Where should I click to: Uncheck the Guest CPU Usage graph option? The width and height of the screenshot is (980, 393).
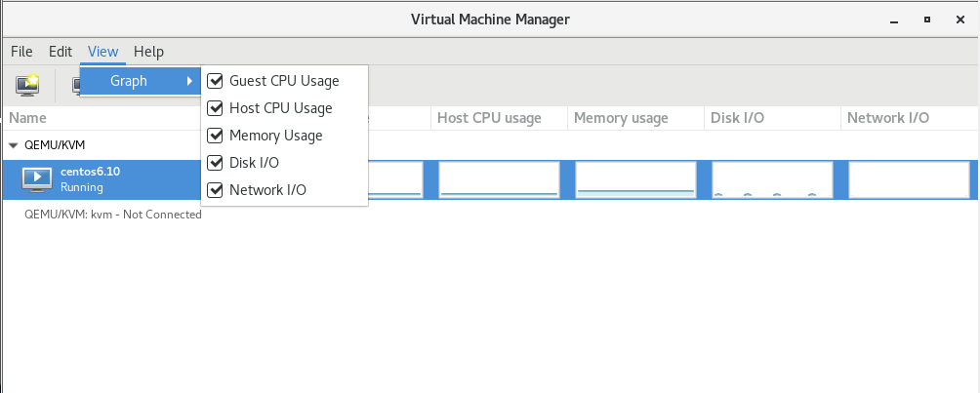(214, 81)
